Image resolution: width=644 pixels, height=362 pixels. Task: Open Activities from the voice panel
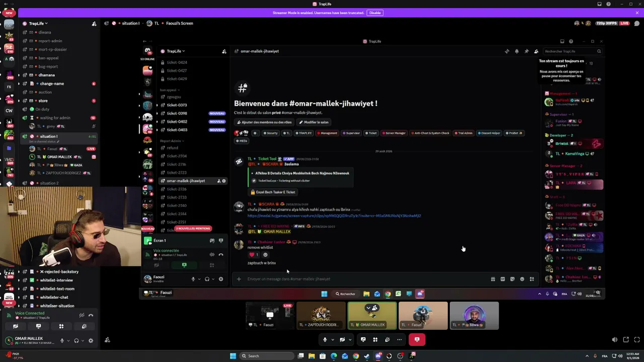[61, 326]
